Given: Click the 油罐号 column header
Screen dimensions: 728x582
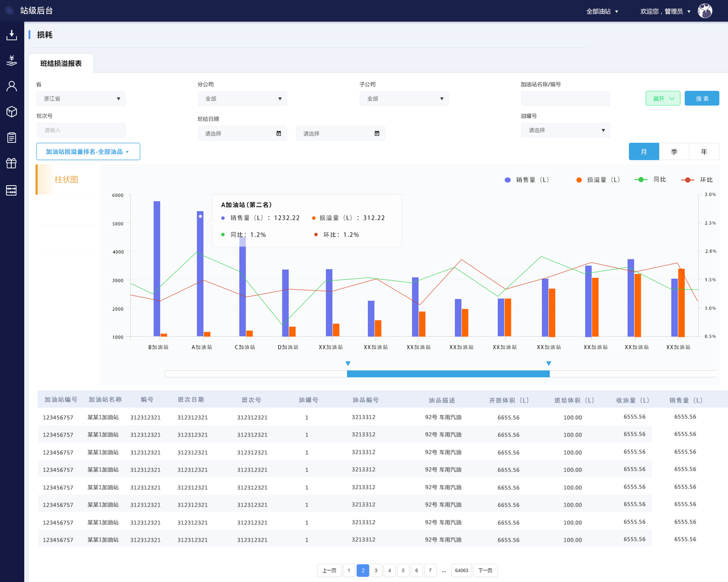Looking at the screenshot, I should pos(309,400).
